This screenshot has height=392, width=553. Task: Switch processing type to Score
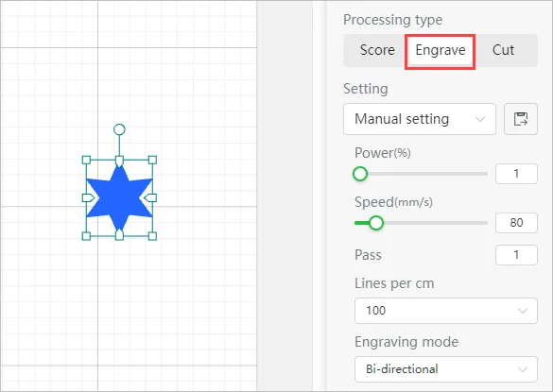377,50
